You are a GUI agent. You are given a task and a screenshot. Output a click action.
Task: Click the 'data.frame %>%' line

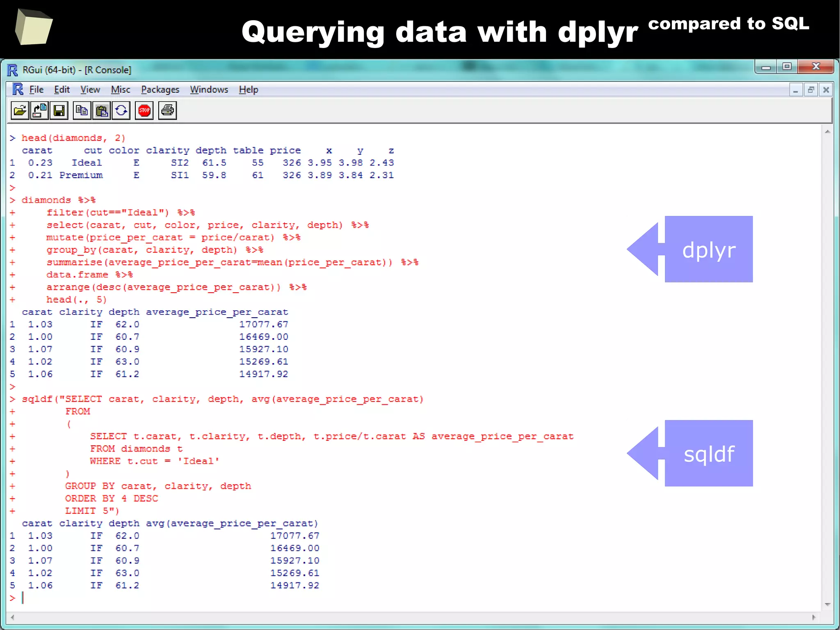click(89, 275)
